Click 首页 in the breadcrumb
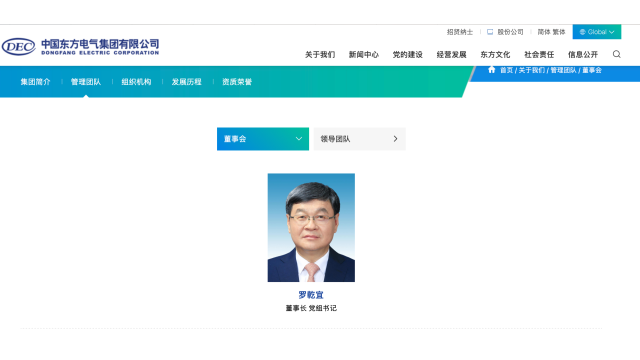This screenshot has width=640, height=360. (507, 70)
